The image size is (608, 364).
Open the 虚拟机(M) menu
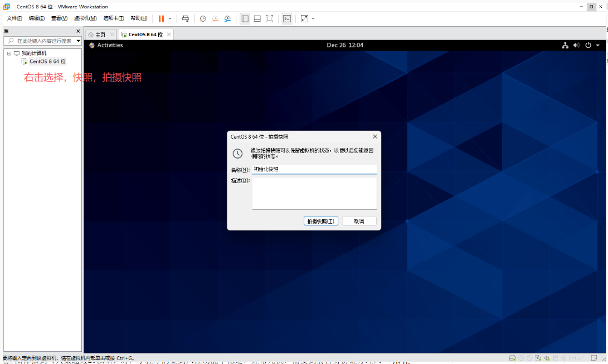pos(85,18)
